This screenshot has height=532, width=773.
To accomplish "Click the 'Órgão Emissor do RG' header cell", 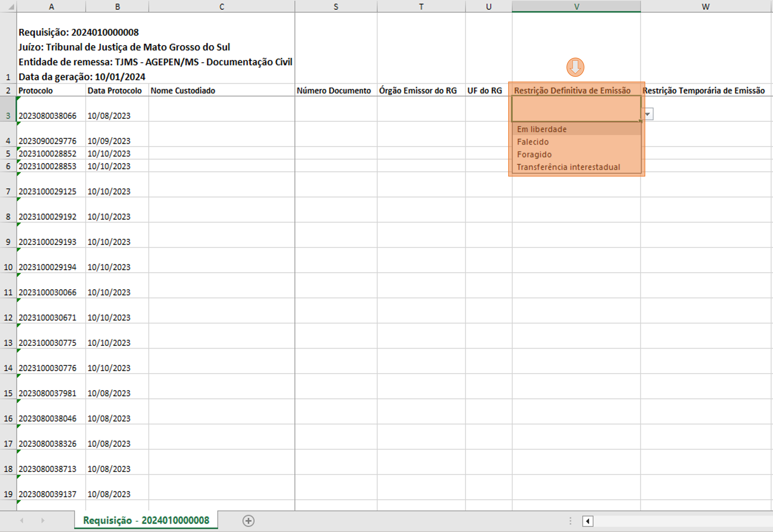I will [x=421, y=90].
